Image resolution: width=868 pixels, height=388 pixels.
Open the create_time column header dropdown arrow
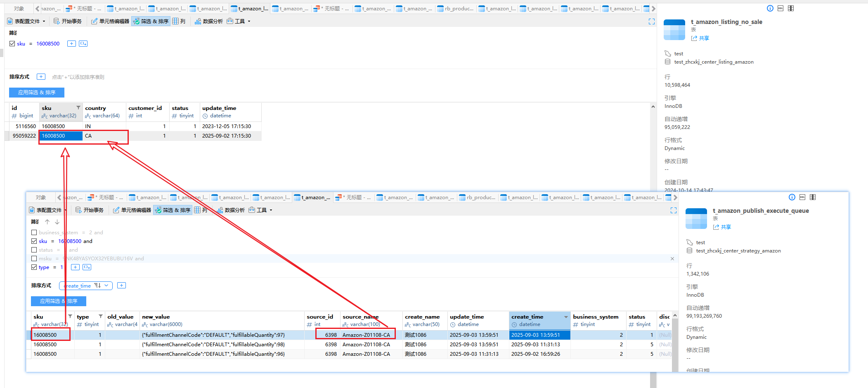point(566,317)
